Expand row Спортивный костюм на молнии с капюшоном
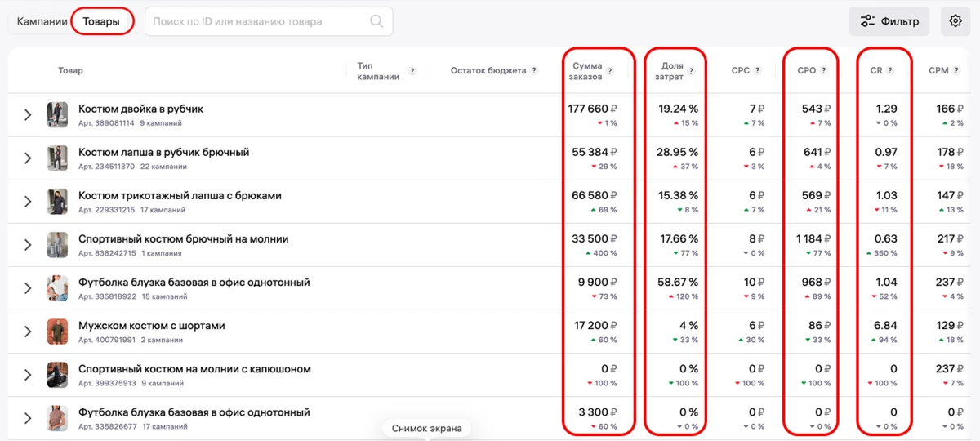980x441 pixels. pyautogui.click(x=28, y=375)
